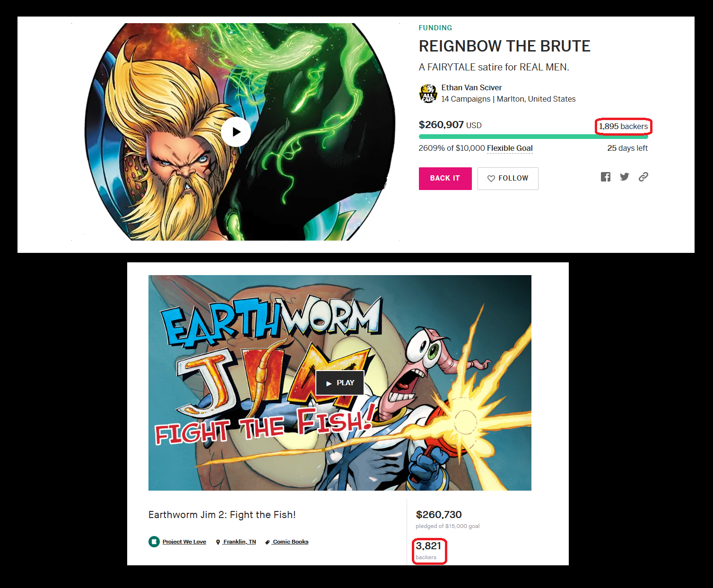Click the Back It button
This screenshot has height=588, width=713.
(445, 179)
